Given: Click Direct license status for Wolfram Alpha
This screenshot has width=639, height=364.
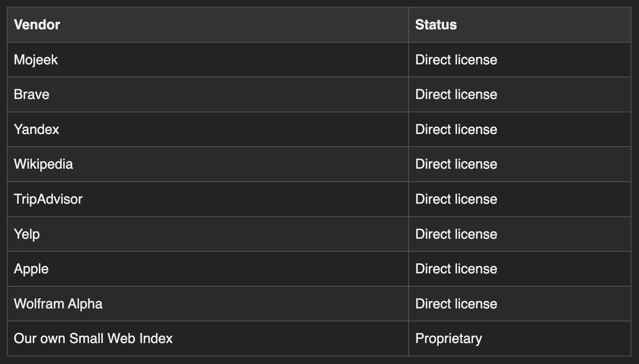Looking at the screenshot, I should click(520, 304).
